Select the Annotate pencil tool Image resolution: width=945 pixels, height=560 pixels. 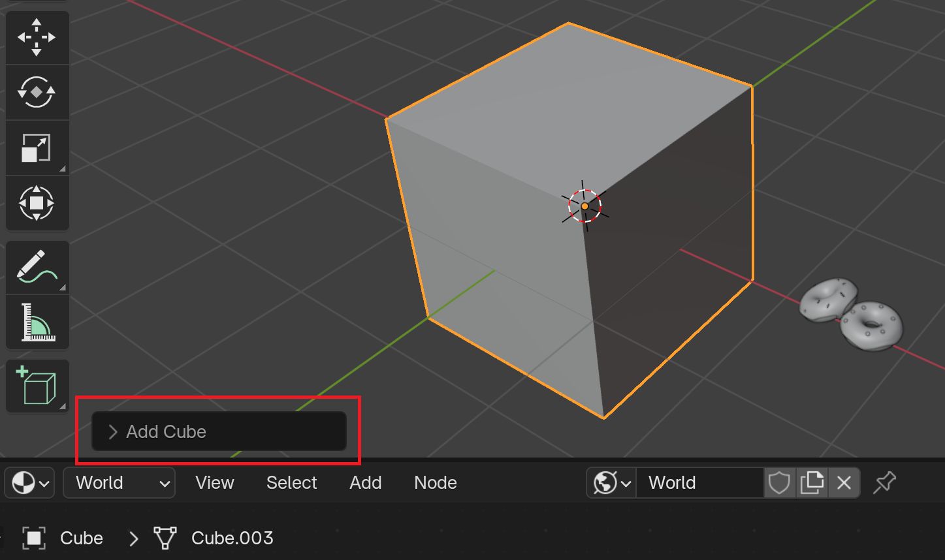point(37,267)
